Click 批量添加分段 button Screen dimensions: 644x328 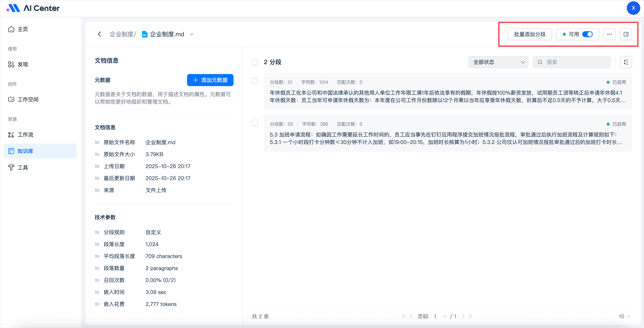[x=529, y=34]
